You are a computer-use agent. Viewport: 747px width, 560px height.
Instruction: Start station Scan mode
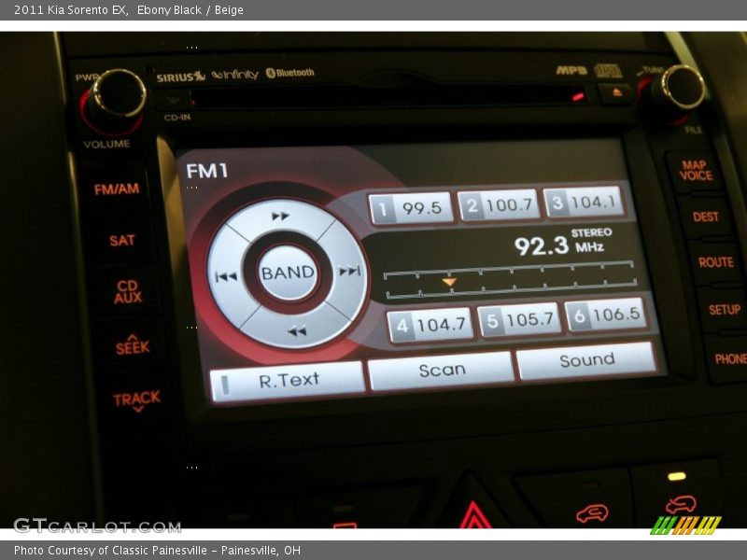pos(443,370)
